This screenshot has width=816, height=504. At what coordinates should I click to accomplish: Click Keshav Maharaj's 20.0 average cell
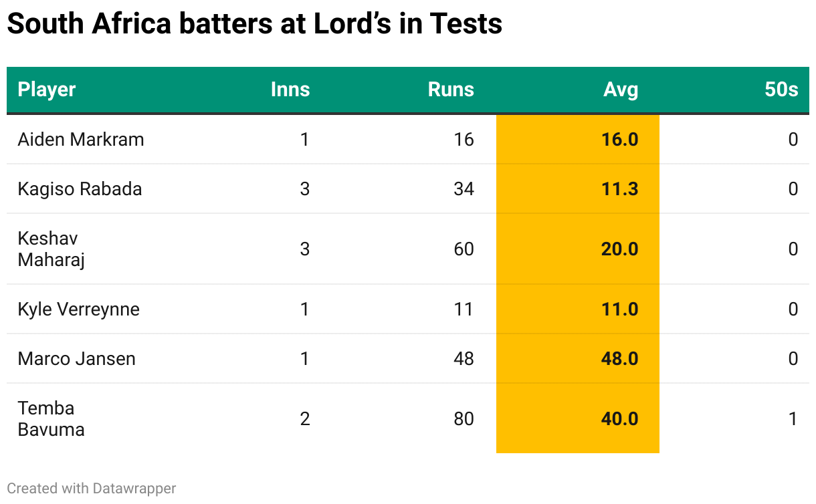coord(619,249)
